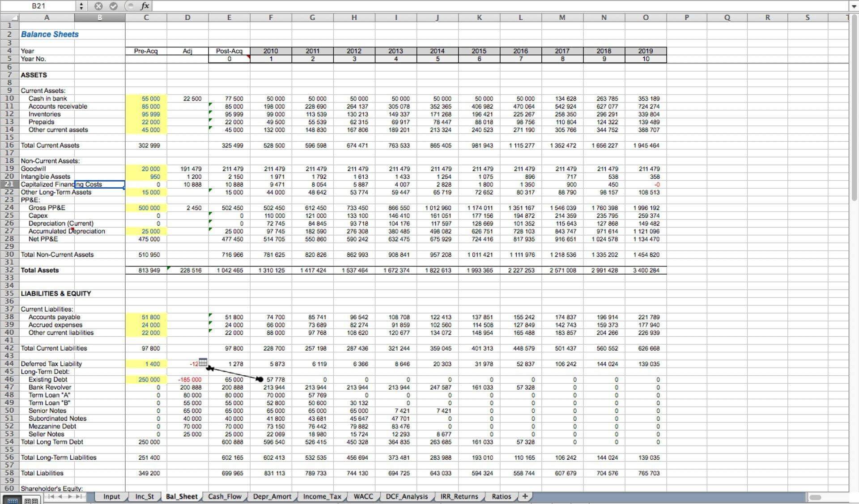
Task: Click the Accounts payable 51 800 yellow cell
Action: click(x=146, y=317)
